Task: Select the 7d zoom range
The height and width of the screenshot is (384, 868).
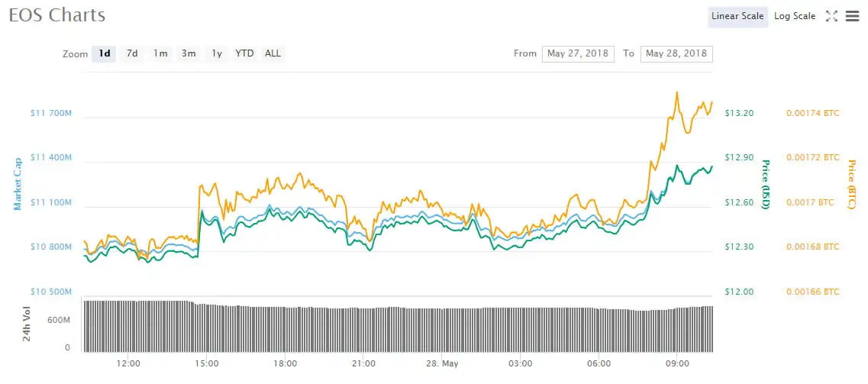Action: point(132,53)
